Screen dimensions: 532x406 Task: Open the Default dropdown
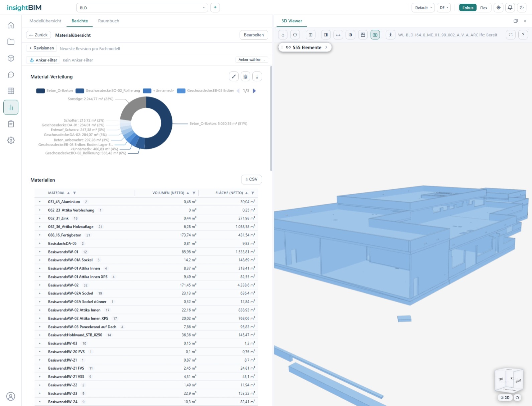click(423, 8)
